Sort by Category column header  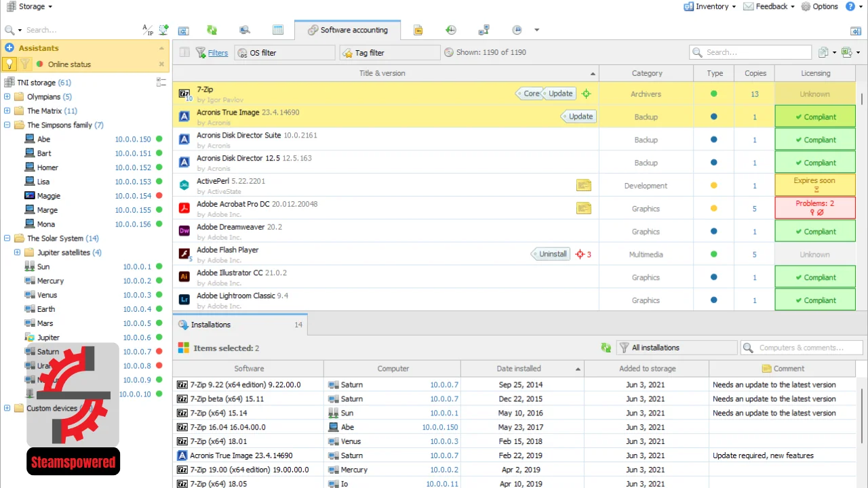[x=646, y=73]
